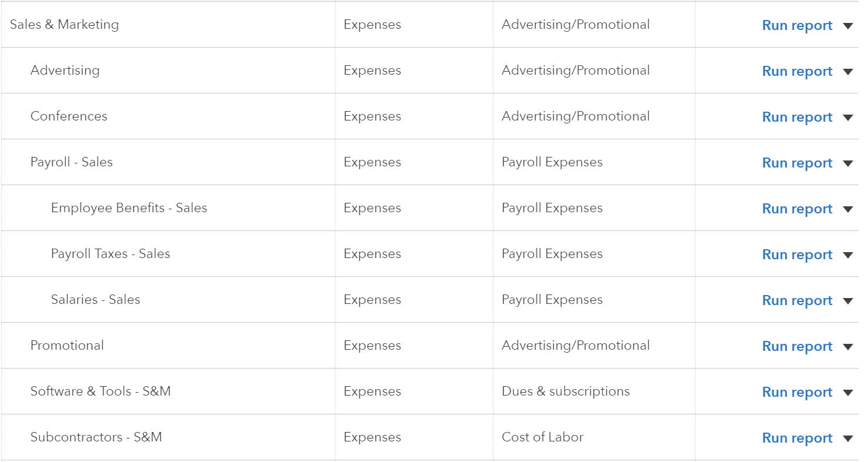Open the Run report dropdown for Sales & Marketing

(848, 25)
